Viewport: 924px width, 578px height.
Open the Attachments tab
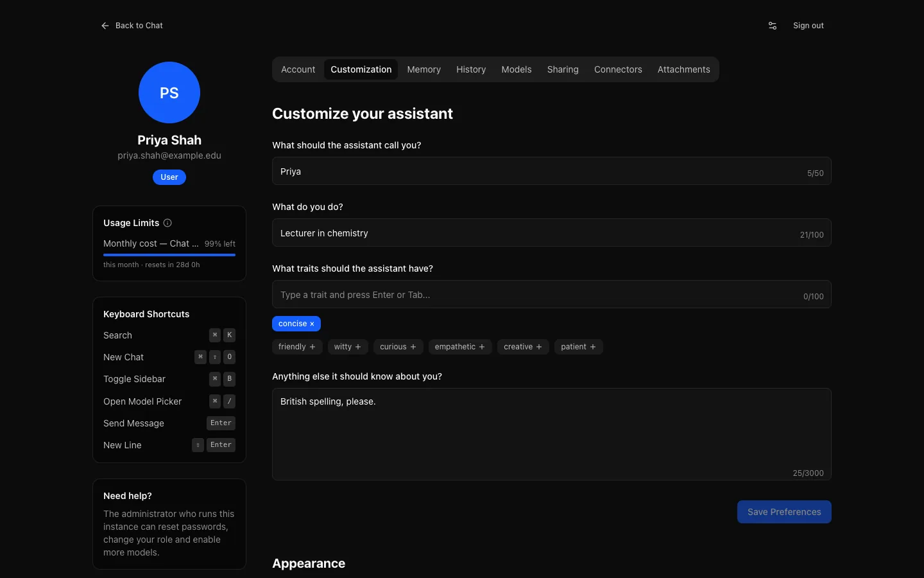(x=684, y=69)
